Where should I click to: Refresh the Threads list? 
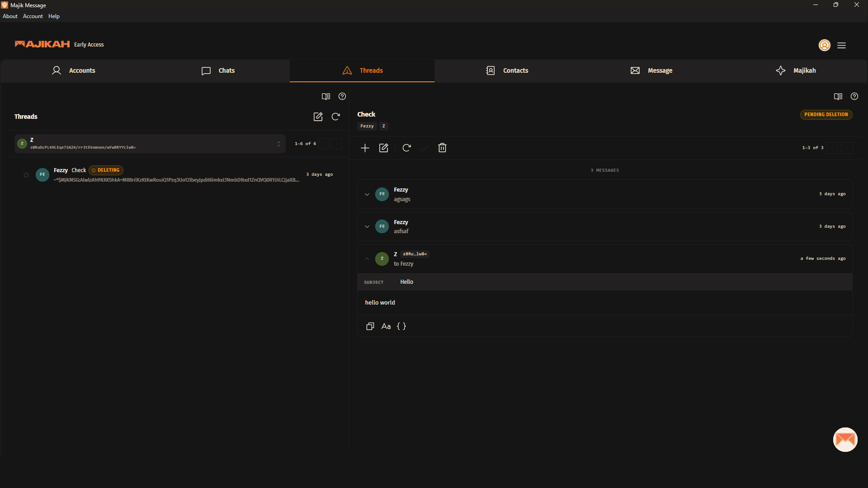click(x=336, y=117)
